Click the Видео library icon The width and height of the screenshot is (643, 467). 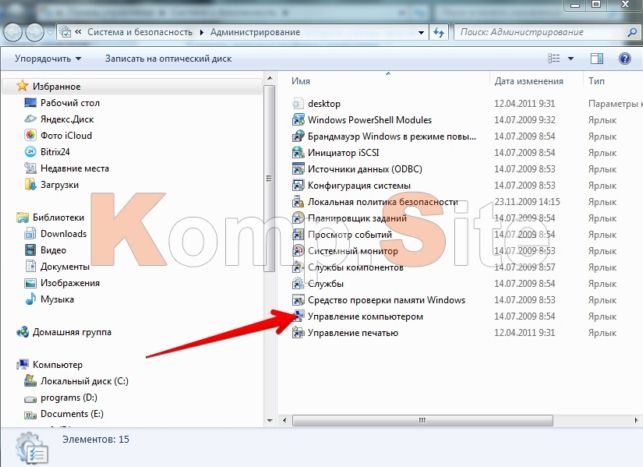pos(30,250)
